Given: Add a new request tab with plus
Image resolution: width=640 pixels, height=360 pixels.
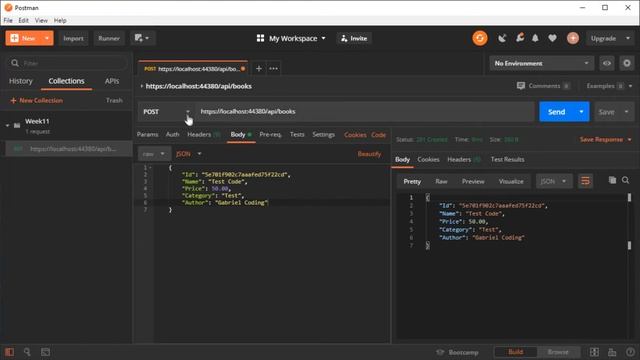Looking at the screenshot, I should 258,69.
